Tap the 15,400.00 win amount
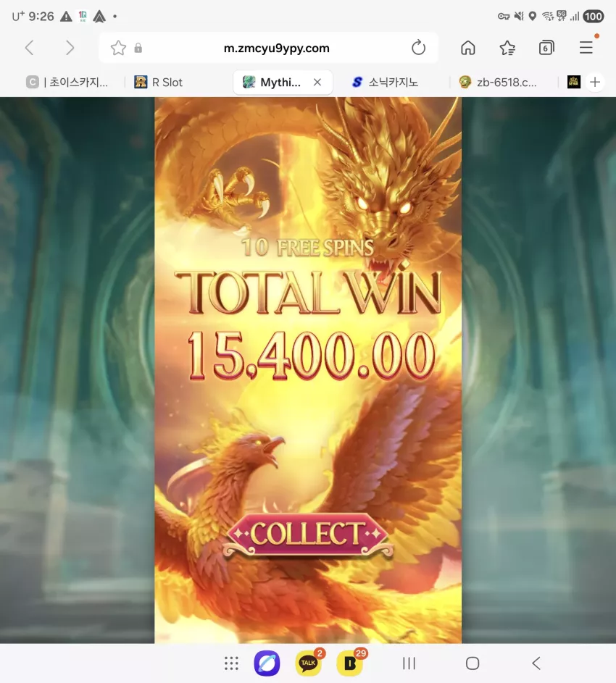This screenshot has height=683, width=616. coord(311,355)
